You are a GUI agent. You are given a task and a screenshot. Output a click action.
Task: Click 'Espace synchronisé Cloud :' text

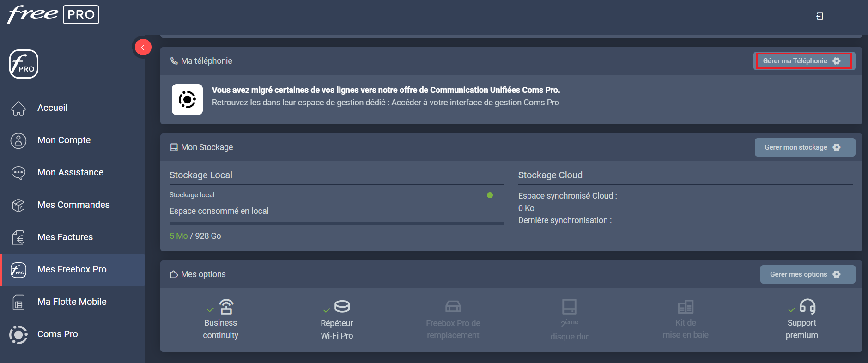[568, 196]
